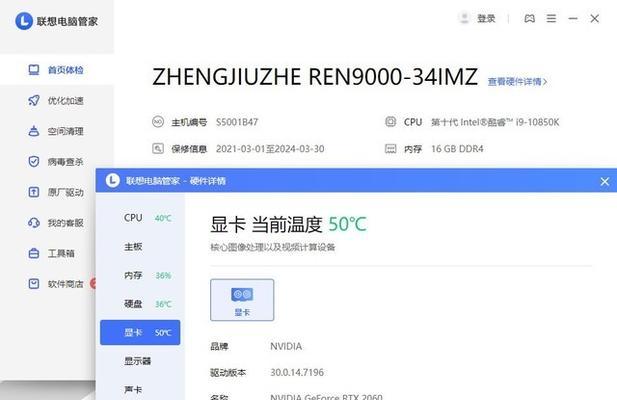Minimize the main Lenovo window
This screenshot has height=400, width=617.
tap(573, 18)
